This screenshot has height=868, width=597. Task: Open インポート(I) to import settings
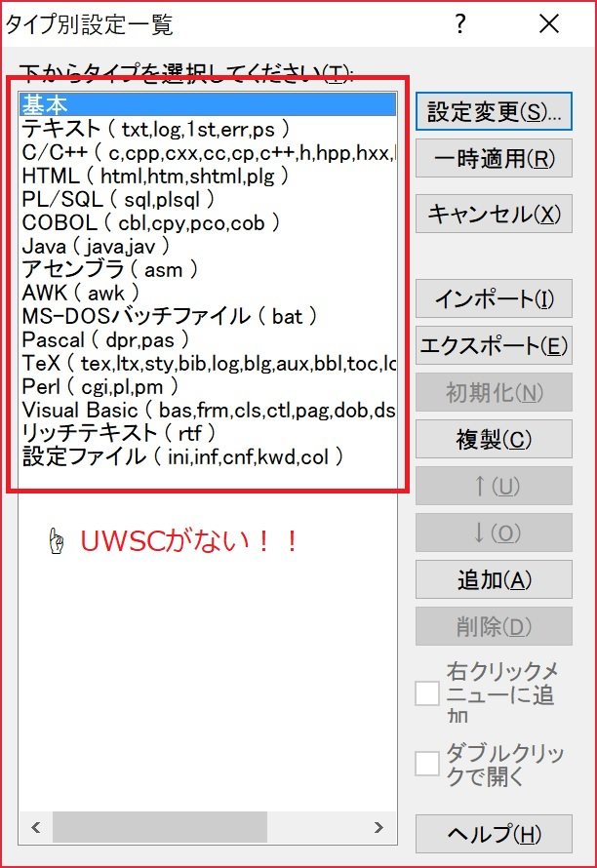coord(494,299)
